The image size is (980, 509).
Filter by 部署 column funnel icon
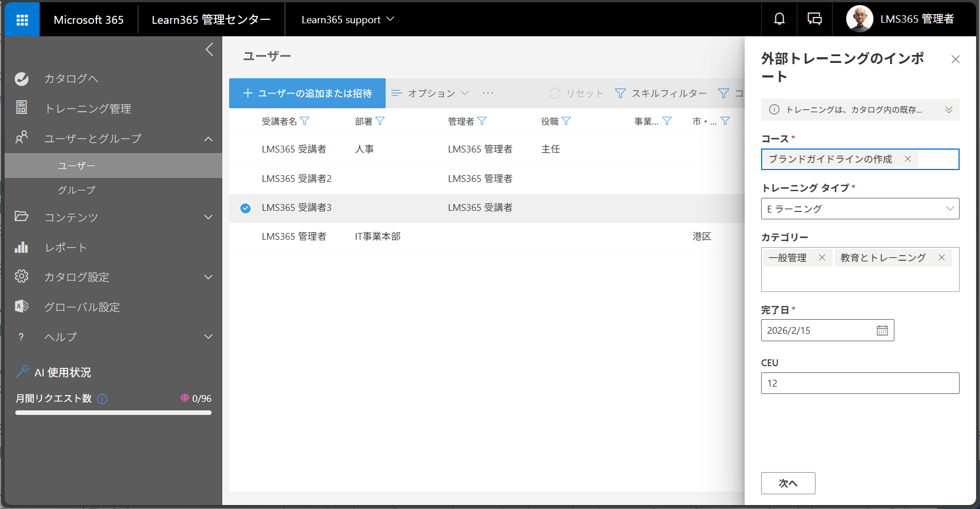pos(380,121)
